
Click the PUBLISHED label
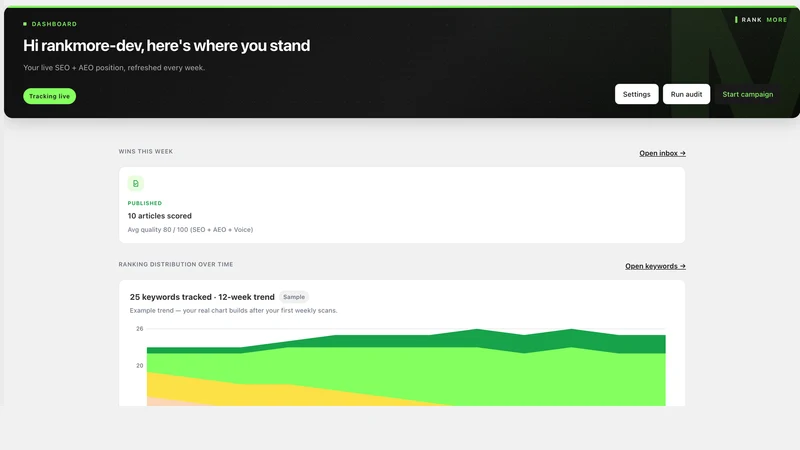[x=144, y=203]
